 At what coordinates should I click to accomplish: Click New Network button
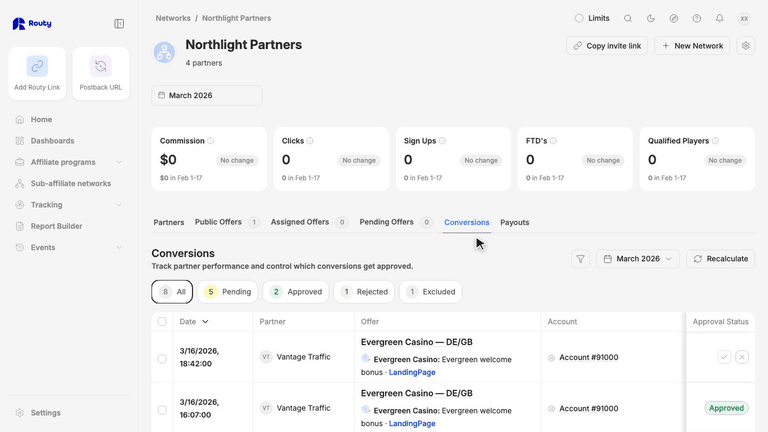(x=692, y=46)
